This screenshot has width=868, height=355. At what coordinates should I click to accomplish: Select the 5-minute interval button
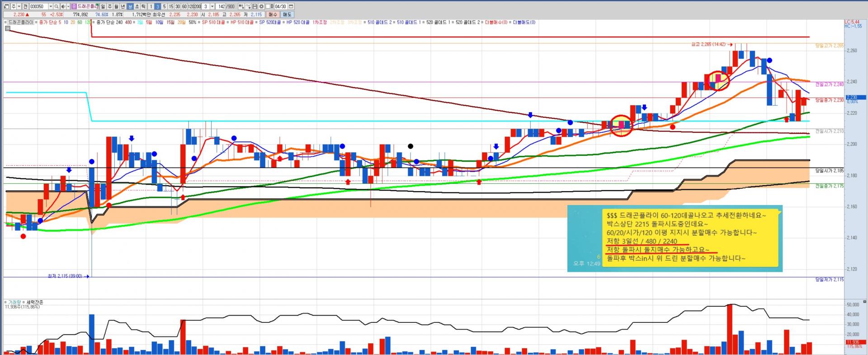(x=165, y=7)
